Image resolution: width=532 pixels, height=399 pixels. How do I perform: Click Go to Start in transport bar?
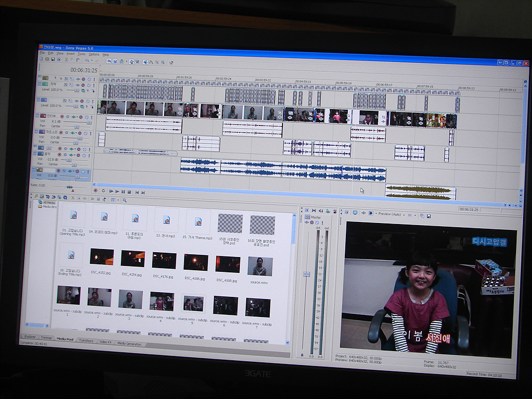click(137, 193)
